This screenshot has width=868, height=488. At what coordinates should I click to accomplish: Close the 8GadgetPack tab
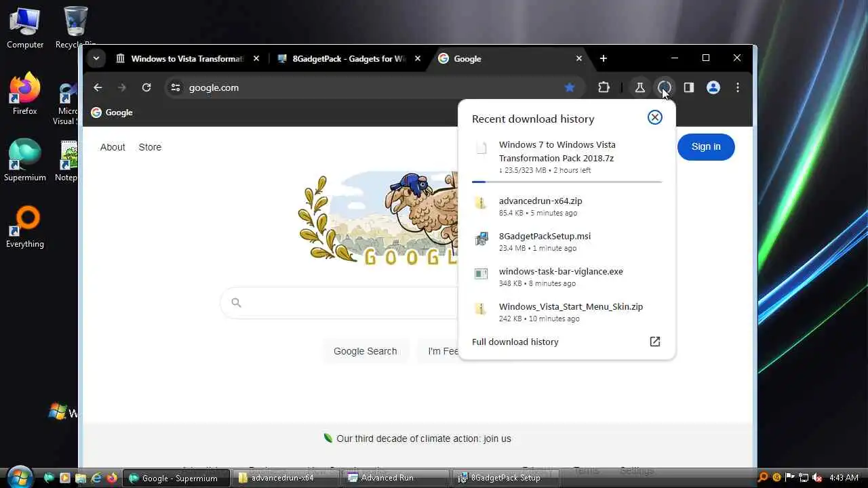click(x=418, y=59)
